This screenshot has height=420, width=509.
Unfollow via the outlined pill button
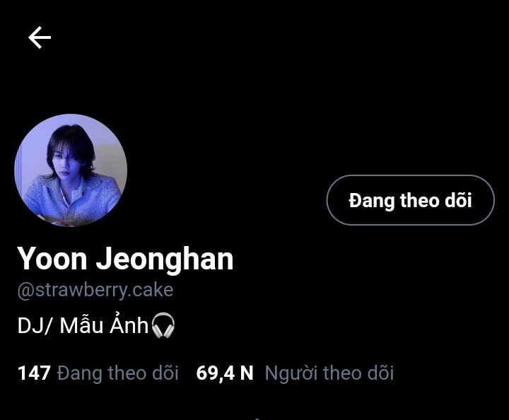click(410, 200)
